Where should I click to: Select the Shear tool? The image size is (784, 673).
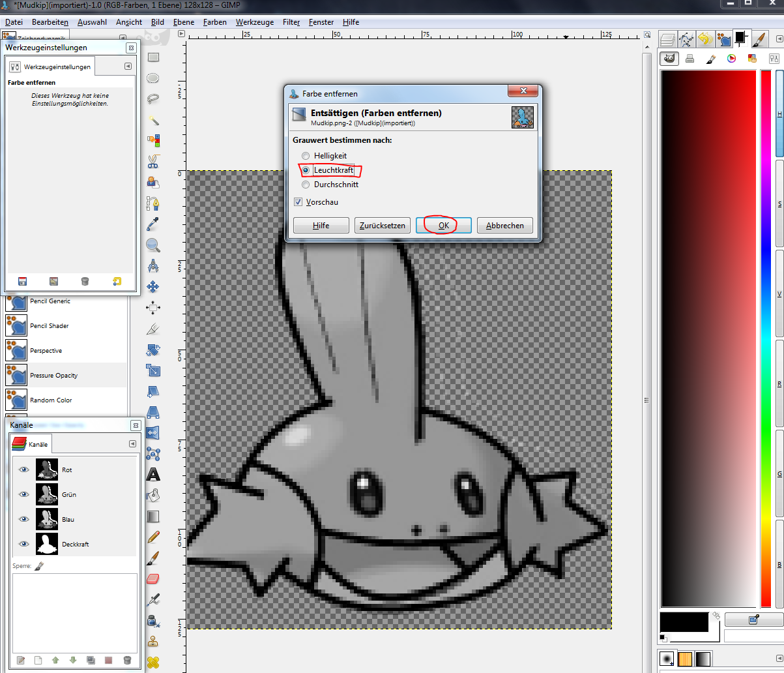pyautogui.click(x=153, y=391)
